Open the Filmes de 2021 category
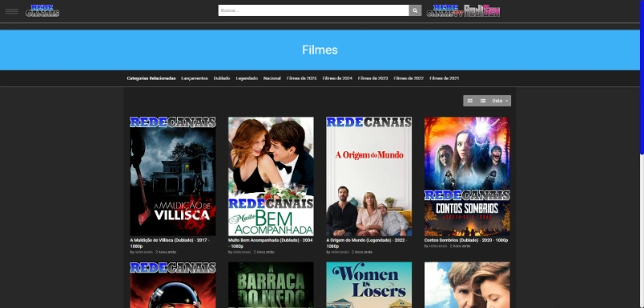 pos(444,78)
